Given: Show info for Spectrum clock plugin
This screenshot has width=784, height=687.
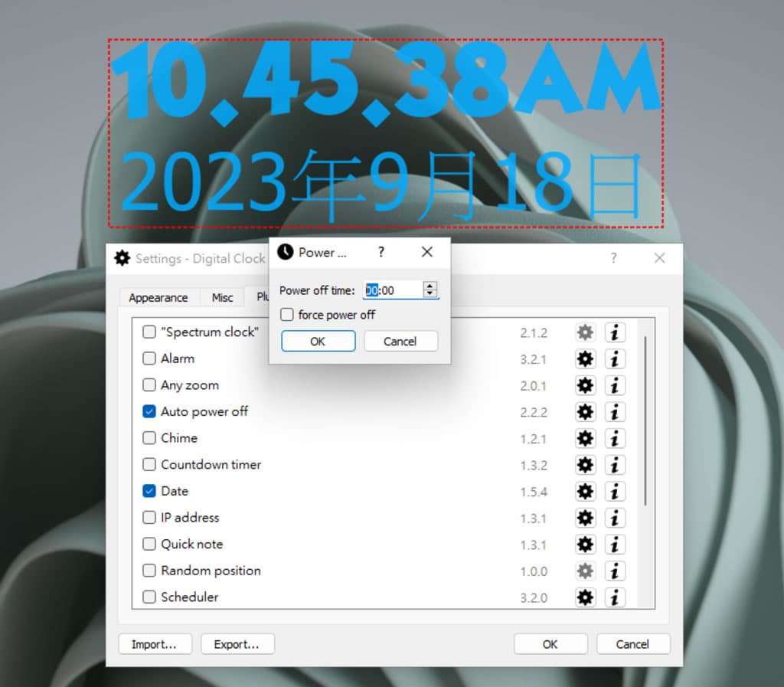Looking at the screenshot, I should [x=615, y=332].
